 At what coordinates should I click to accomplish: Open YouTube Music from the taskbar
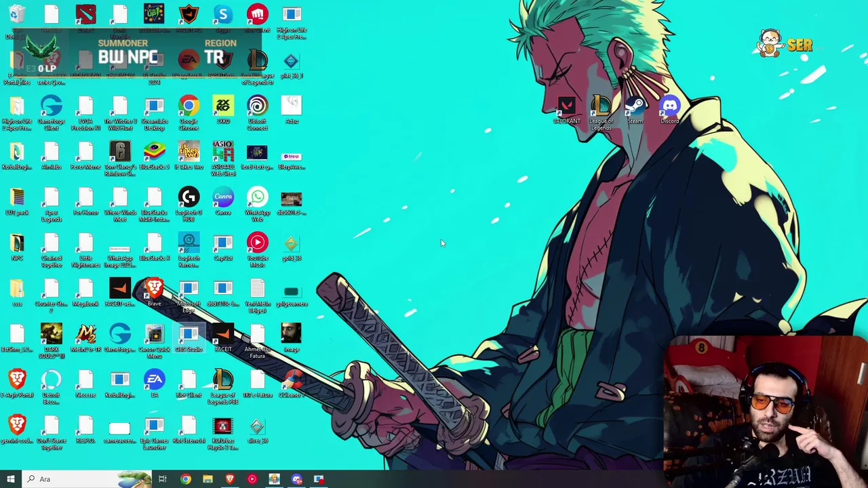tap(252, 479)
